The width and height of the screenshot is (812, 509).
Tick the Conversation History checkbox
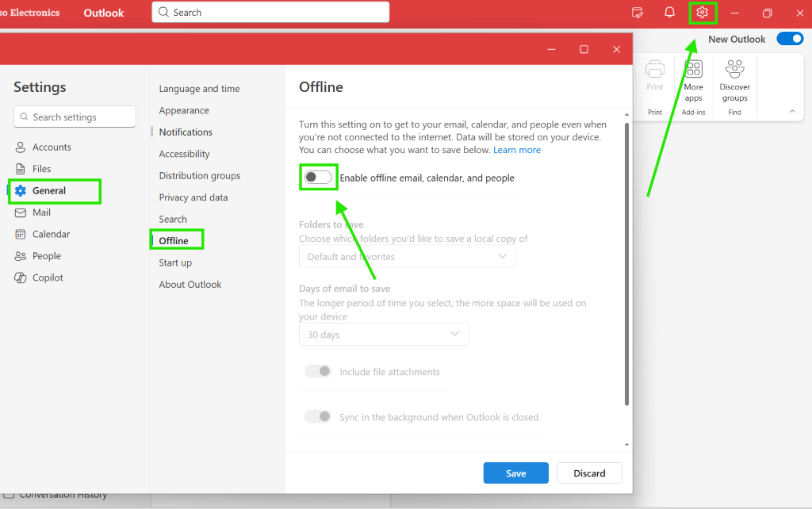pyautogui.click(x=8, y=496)
